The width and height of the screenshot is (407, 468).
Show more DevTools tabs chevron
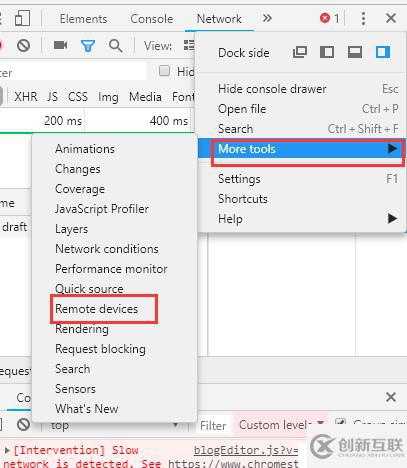point(267,18)
